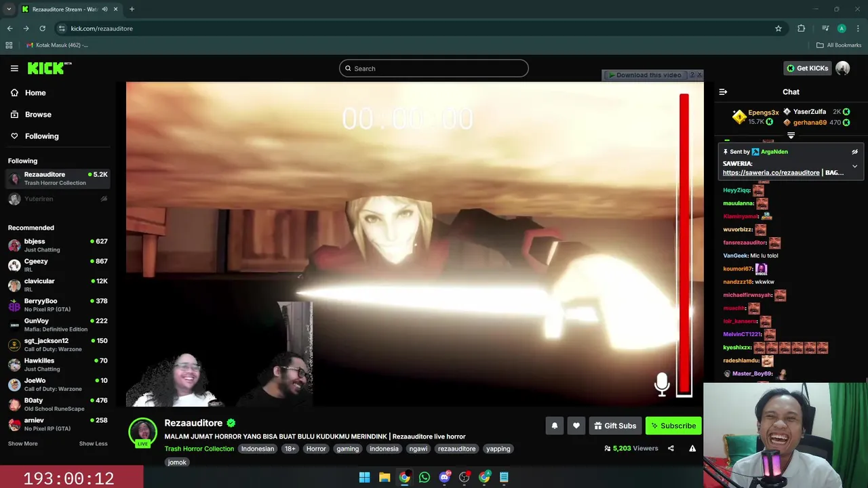Image resolution: width=868 pixels, height=488 pixels.
Task: Click the jomok tag
Action: (x=177, y=462)
